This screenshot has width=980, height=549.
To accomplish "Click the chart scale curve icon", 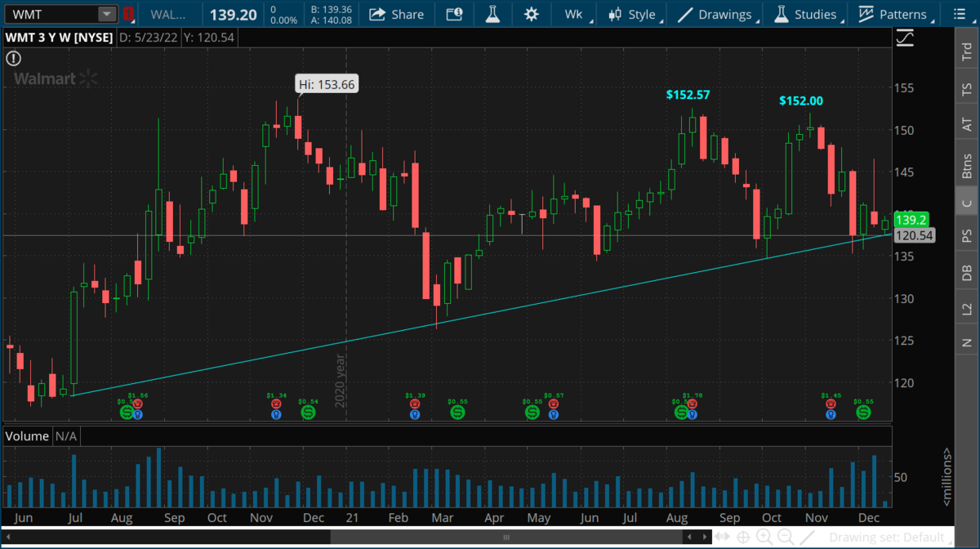I will (x=904, y=38).
